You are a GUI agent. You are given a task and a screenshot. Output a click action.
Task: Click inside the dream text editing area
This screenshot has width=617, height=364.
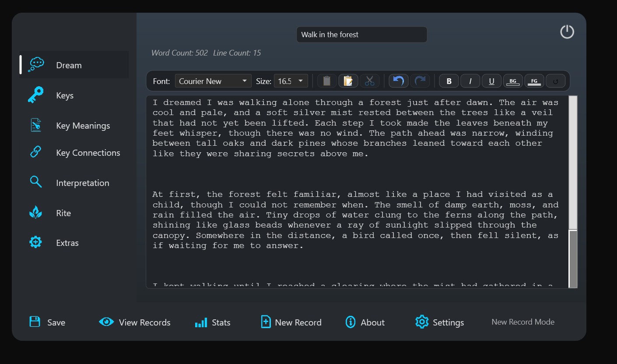357,192
